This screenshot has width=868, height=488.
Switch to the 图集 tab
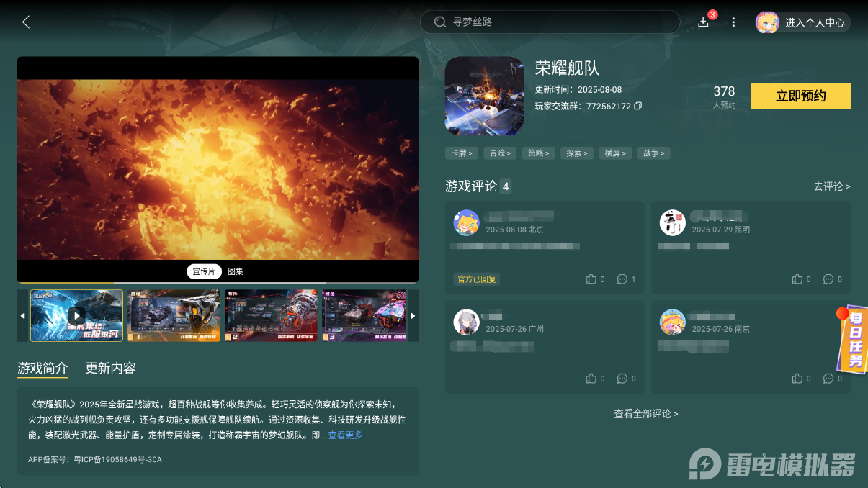click(x=235, y=271)
